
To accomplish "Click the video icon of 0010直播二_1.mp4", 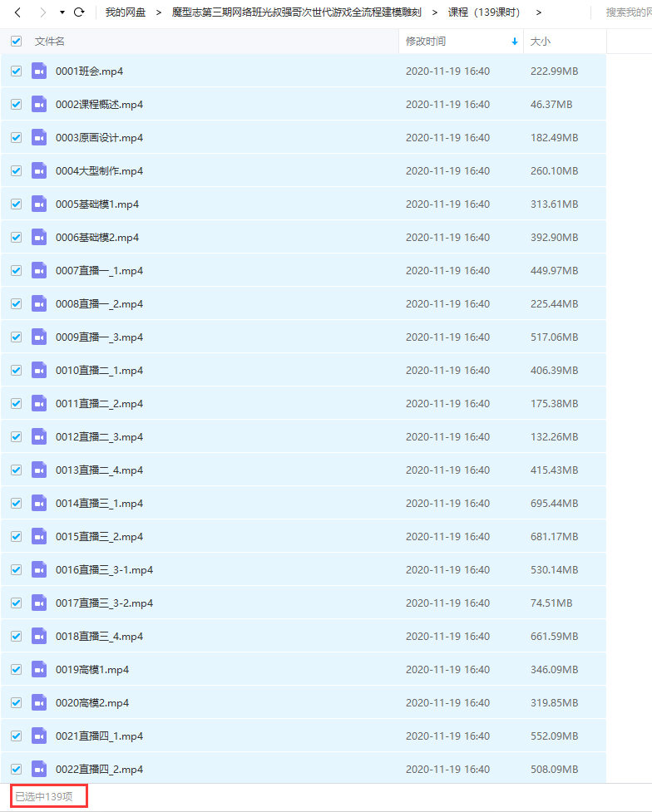I will click(39, 371).
